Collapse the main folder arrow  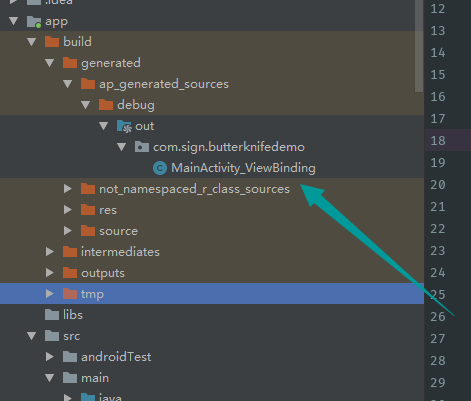click(50, 378)
